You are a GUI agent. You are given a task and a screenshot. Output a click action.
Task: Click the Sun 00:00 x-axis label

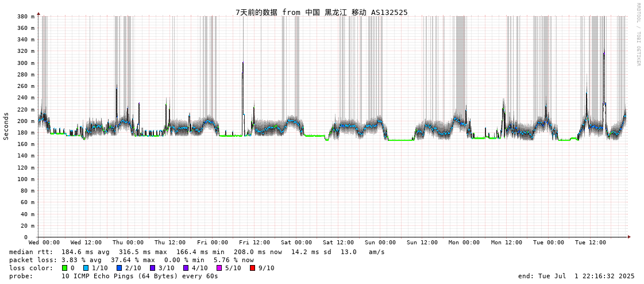click(x=380, y=243)
